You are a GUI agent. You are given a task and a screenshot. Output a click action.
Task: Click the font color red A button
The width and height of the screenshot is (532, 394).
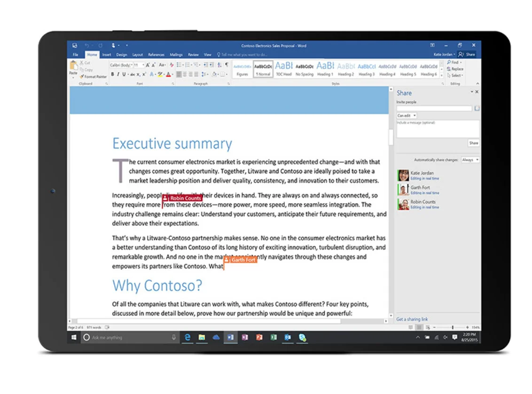[x=168, y=74]
